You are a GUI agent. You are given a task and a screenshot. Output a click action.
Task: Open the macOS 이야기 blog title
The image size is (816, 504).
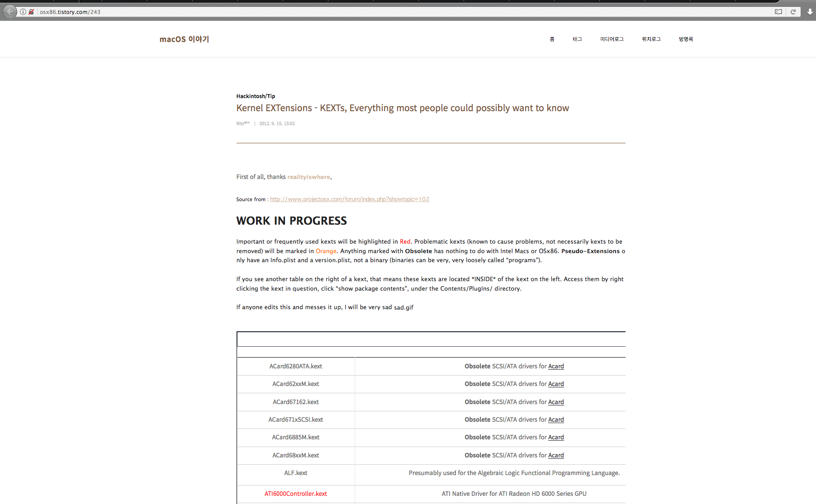coord(184,39)
